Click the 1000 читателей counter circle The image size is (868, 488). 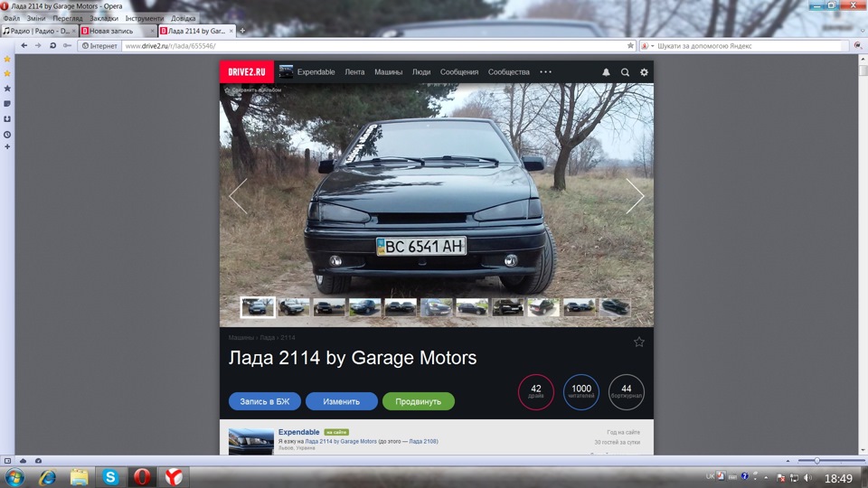tap(581, 391)
